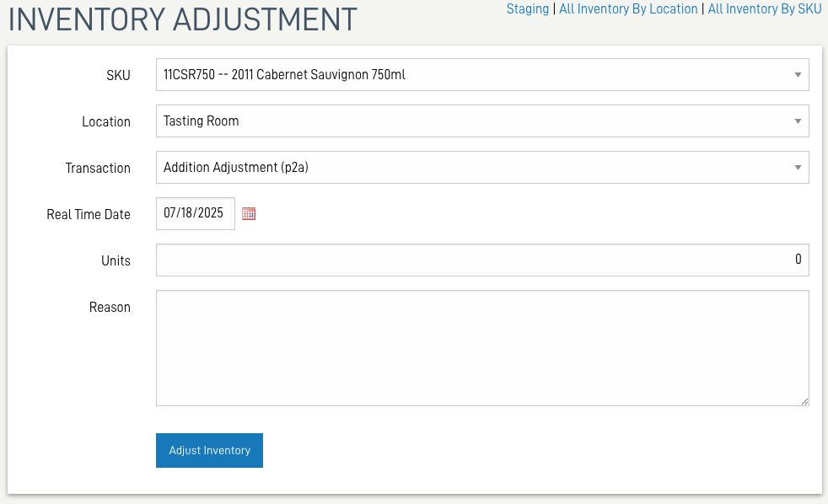The height and width of the screenshot is (504, 828).
Task: Click the Adjust Inventory button
Action: coord(209,451)
